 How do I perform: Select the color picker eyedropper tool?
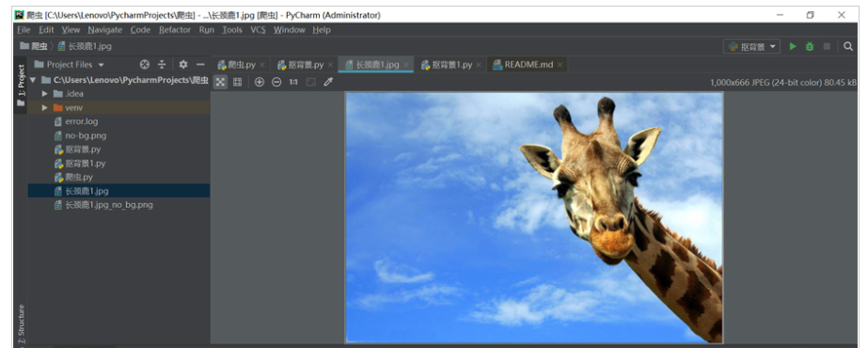(x=328, y=82)
